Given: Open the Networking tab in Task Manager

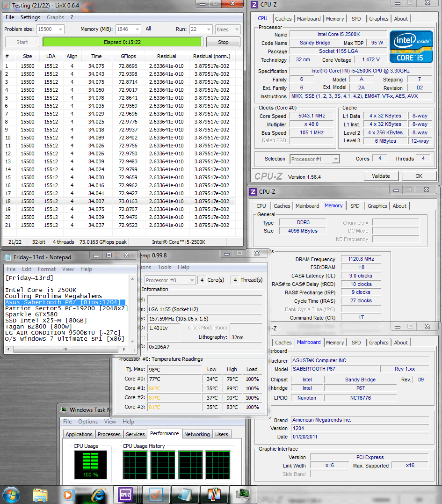Looking at the screenshot, I should click(197, 434).
